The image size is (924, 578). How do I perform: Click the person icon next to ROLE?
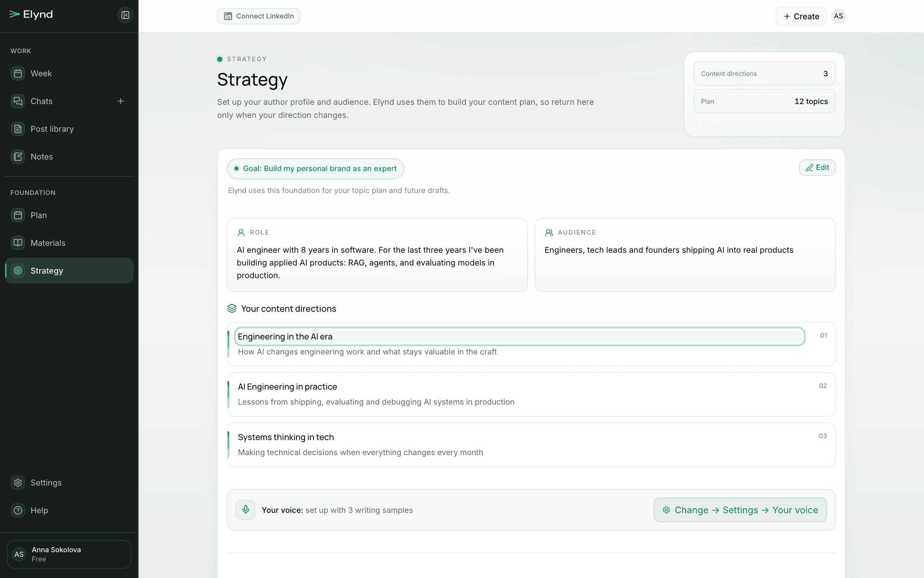[x=241, y=232]
